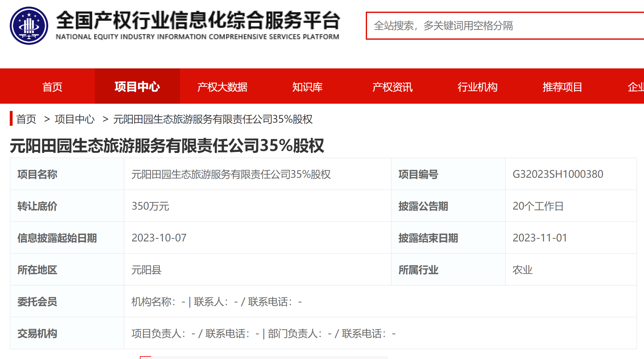
Task: Click disclosure start date 2023-10-07
Action: click(159, 238)
